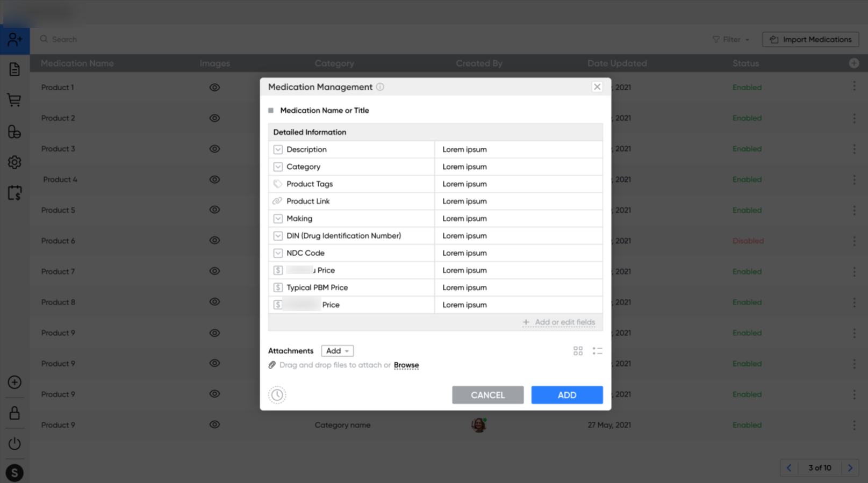Viewport: 868px width, 483px height.
Task: Click Add or edit fields
Action: [x=559, y=322]
